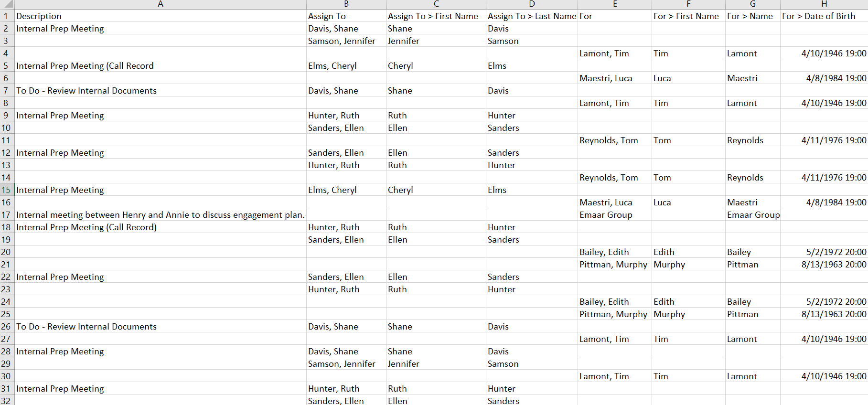Select the column A header
The image size is (868, 405).
[161, 4]
